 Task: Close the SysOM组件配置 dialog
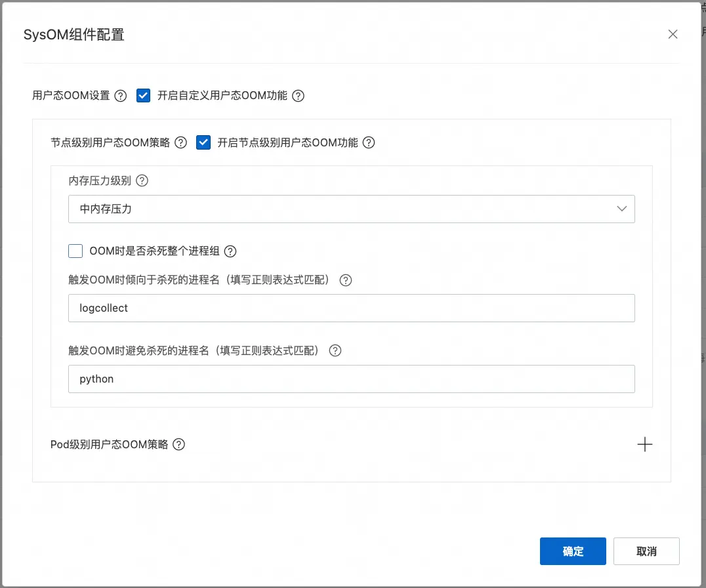point(673,34)
